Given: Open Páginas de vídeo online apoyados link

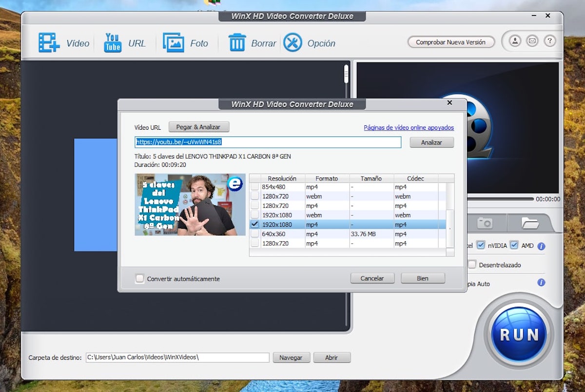Looking at the screenshot, I should point(408,127).
